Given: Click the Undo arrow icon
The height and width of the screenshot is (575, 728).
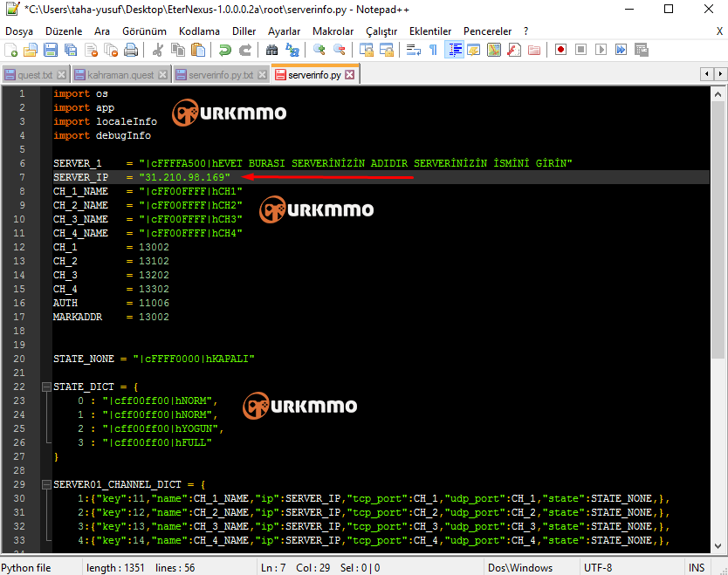Looking at the screenshot, I should [x=224, y=50].
